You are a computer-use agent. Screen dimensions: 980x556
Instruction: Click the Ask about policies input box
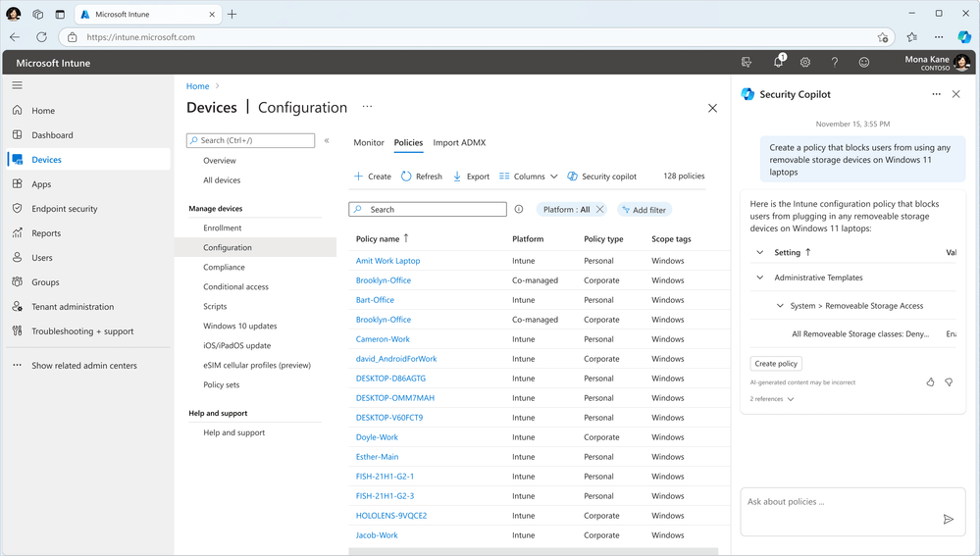click(834, 502)
